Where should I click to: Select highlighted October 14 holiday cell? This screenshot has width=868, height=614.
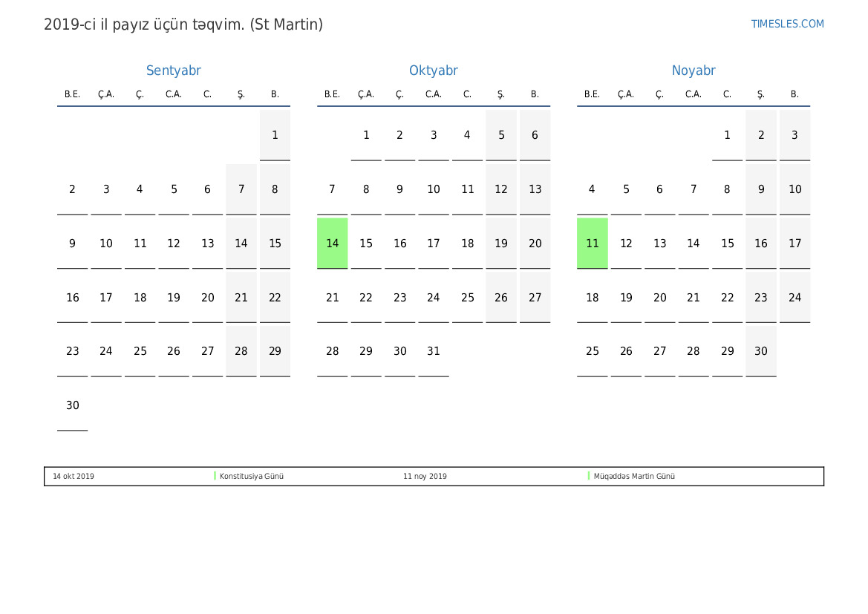click(332, 244)
